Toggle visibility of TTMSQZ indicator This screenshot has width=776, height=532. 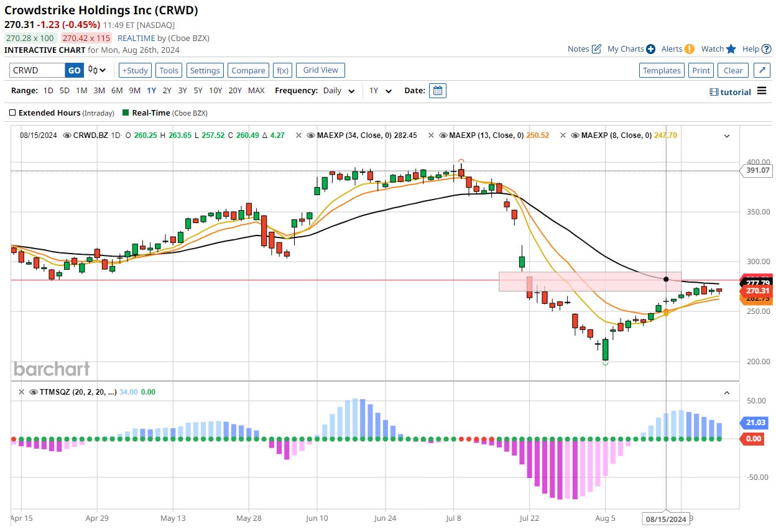pos(32,392)
